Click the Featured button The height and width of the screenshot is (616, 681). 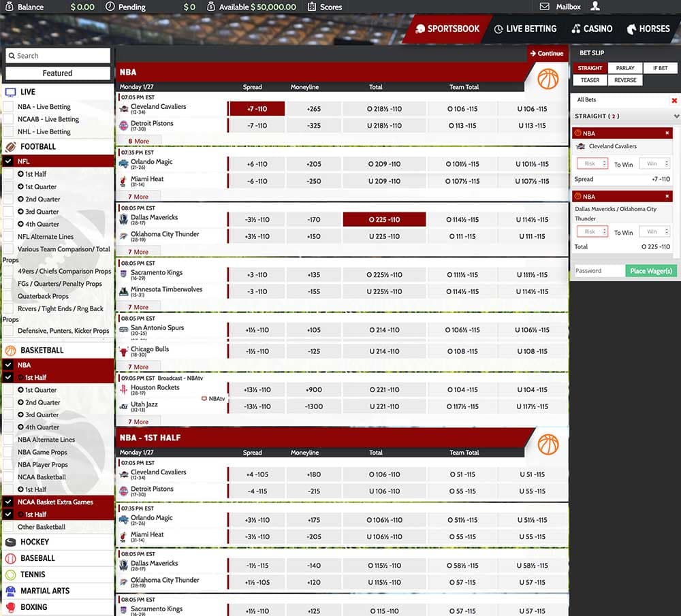point(57,74)
